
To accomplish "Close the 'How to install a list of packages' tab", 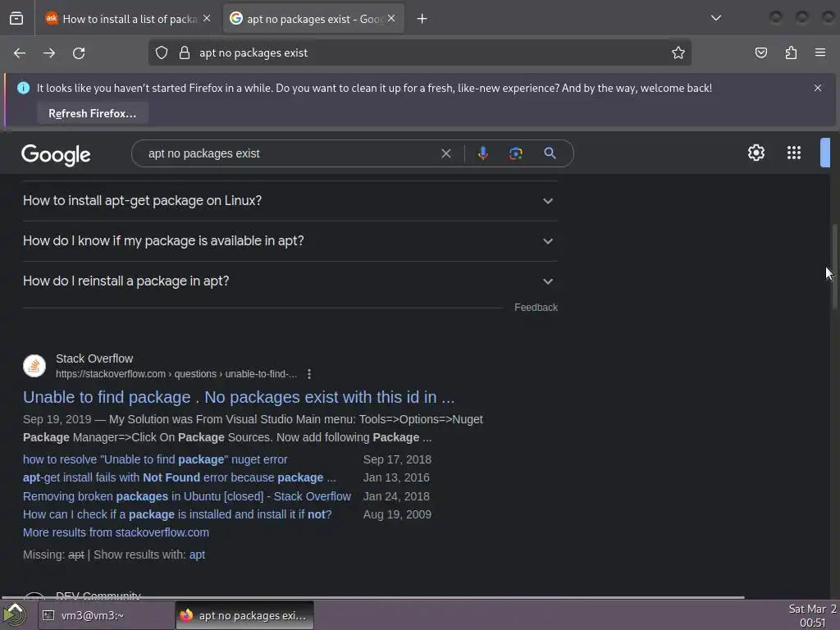I will point(207,18).
